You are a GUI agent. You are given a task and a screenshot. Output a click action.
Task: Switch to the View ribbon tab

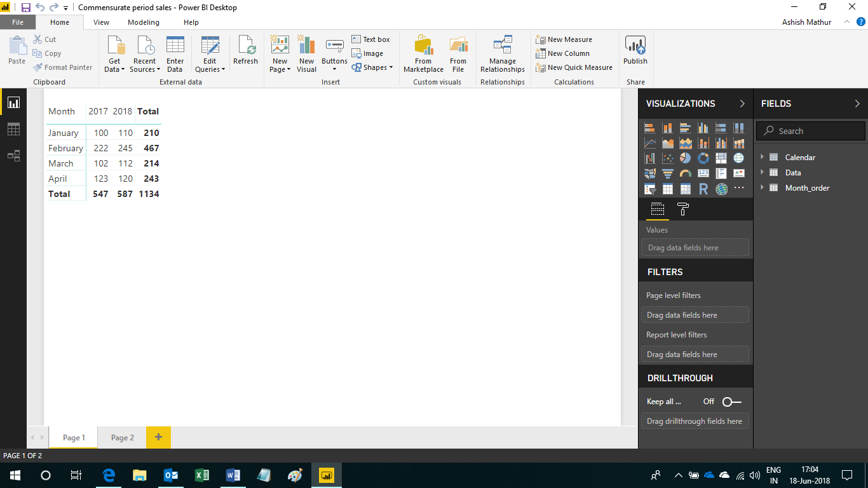(101, 22)
